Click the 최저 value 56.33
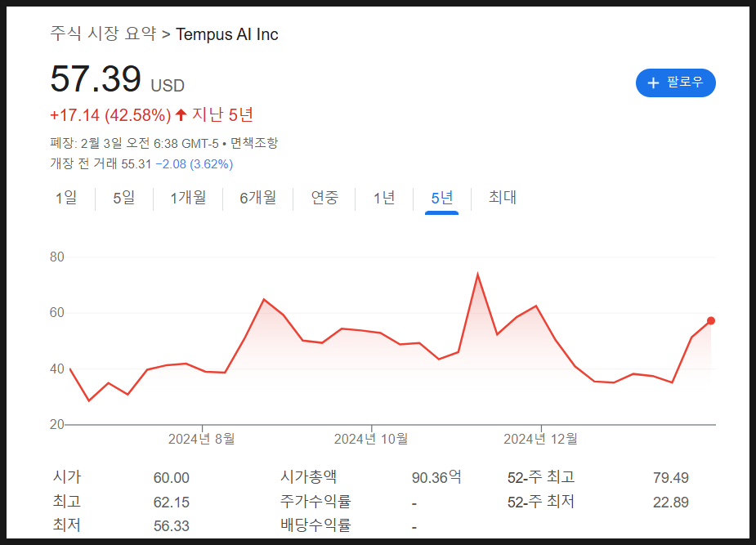 (171, 525)
